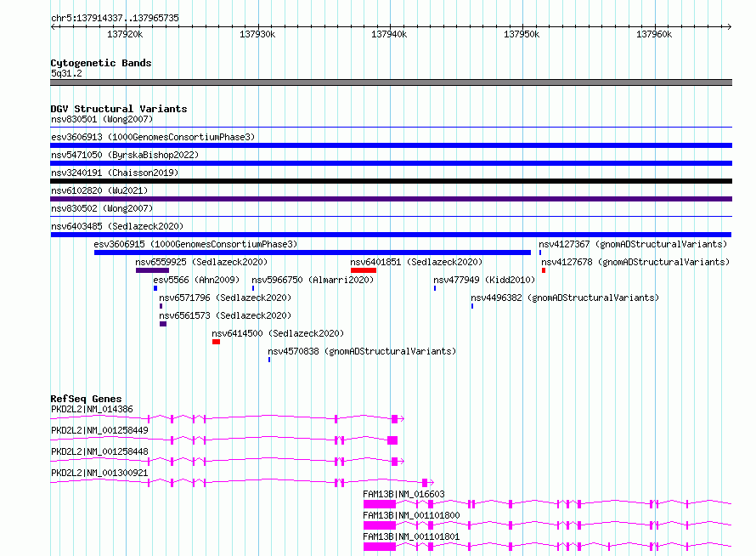
Task: Click the black nsv3240191 Chaisson2019 bar
Action: click(391, 181)
